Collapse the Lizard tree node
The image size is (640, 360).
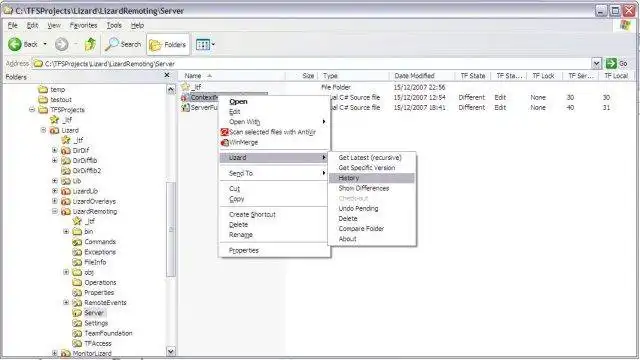43,130
